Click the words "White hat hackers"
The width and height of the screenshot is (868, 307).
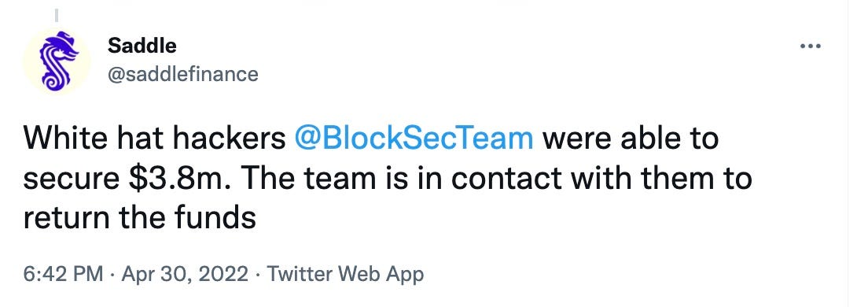pyautogui.click(x=154, y=139)
